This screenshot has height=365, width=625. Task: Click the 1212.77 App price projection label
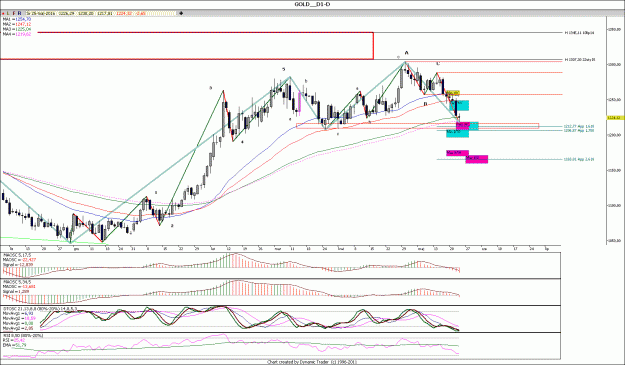[579, 126]
